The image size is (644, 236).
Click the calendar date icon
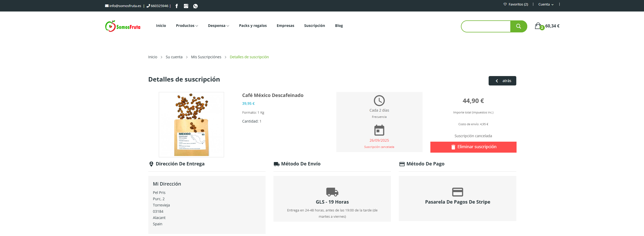[x=379, y=130]
